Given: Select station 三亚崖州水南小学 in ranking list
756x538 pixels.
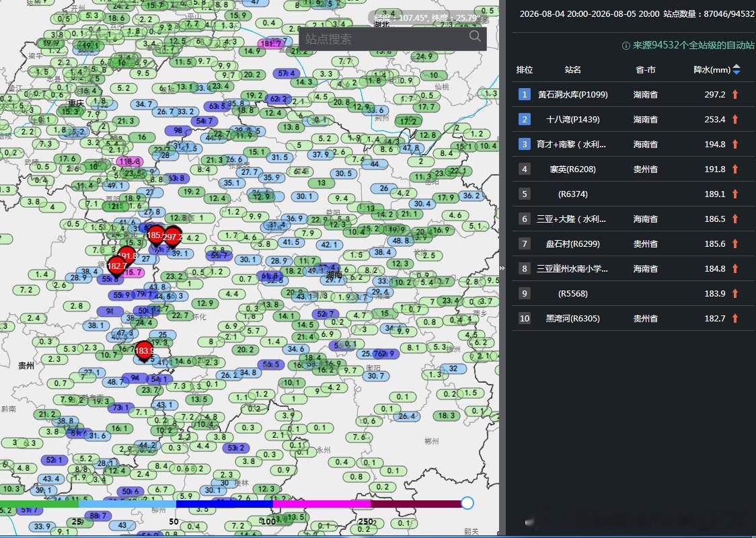Looking at the screenshot, I should click(x=572, y=268).
